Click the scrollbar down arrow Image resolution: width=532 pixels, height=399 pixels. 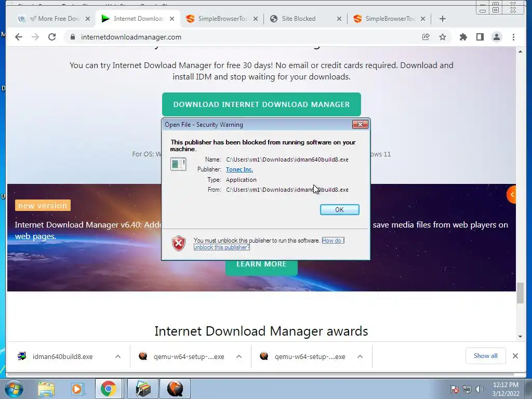pyautogui.click(x=520, y=337)
